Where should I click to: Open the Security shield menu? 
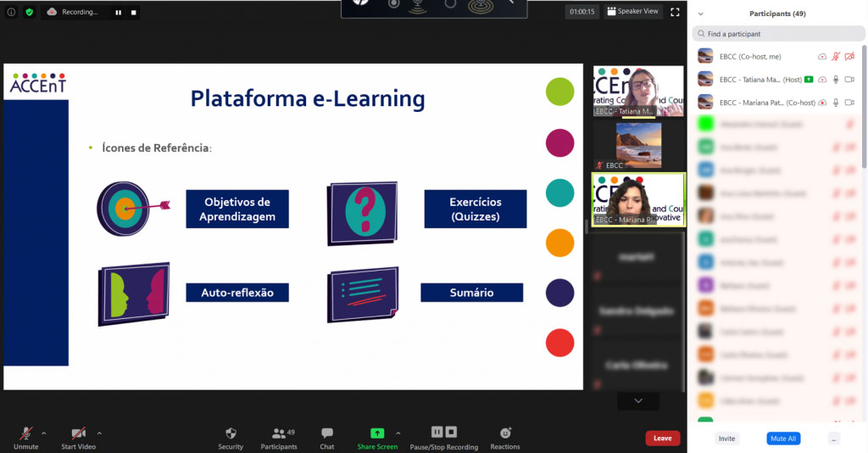[x=231, y=433]
